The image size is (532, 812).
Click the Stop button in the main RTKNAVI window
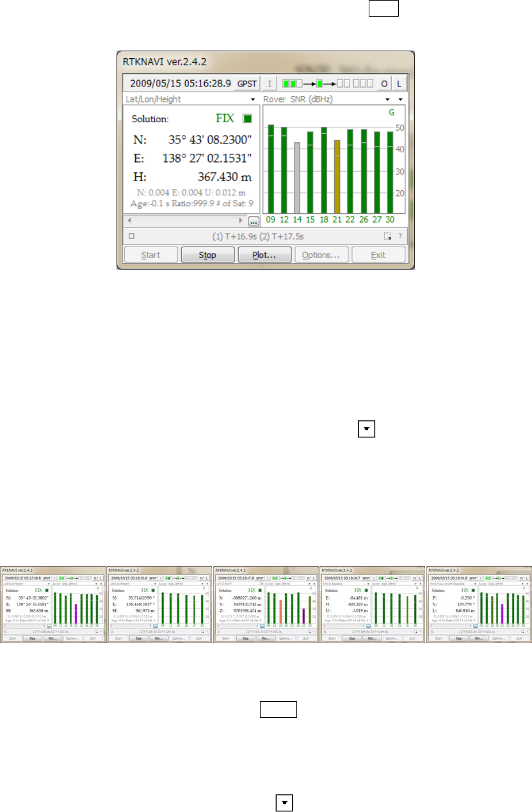click(x=207, y=255)
